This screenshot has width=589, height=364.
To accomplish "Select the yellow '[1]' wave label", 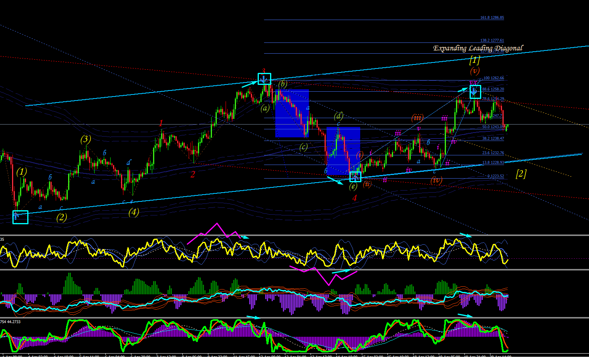I will (474, 60).
